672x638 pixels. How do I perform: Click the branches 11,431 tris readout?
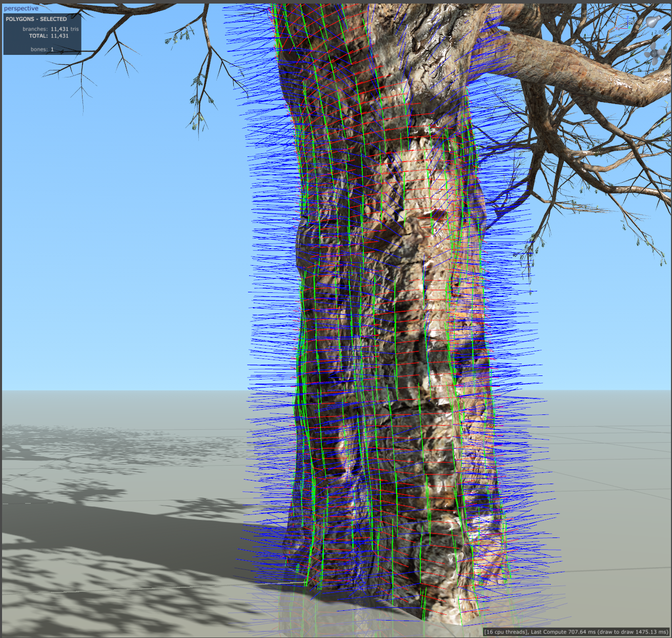pyautogui.click(x=50, y=29)
